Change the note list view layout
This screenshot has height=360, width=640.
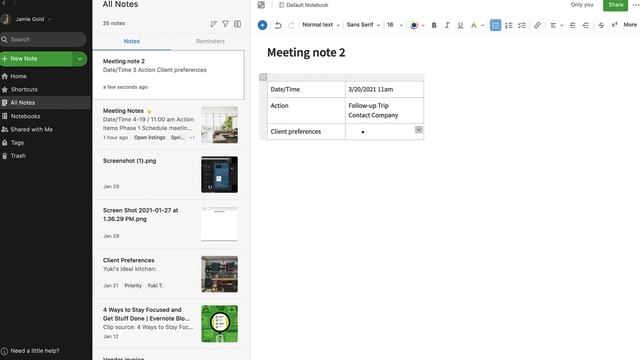pos(238,24)
